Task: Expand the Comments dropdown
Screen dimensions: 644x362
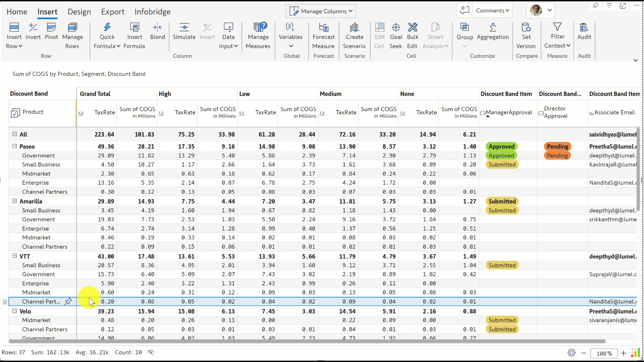Action: (x=492, y=10)
